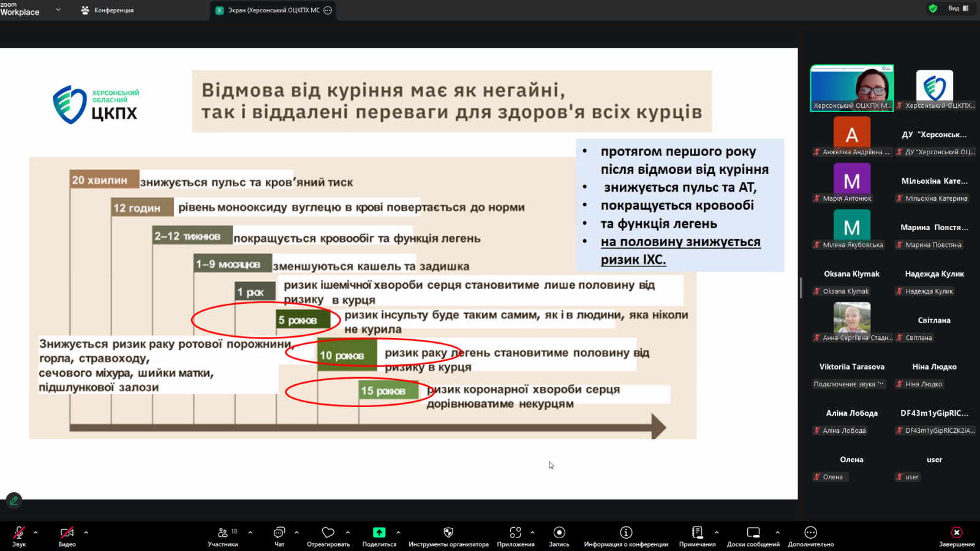The height and width of the screenshot is (551, 980).
Task: Click the React heart icon
Action: coord(328,533)
